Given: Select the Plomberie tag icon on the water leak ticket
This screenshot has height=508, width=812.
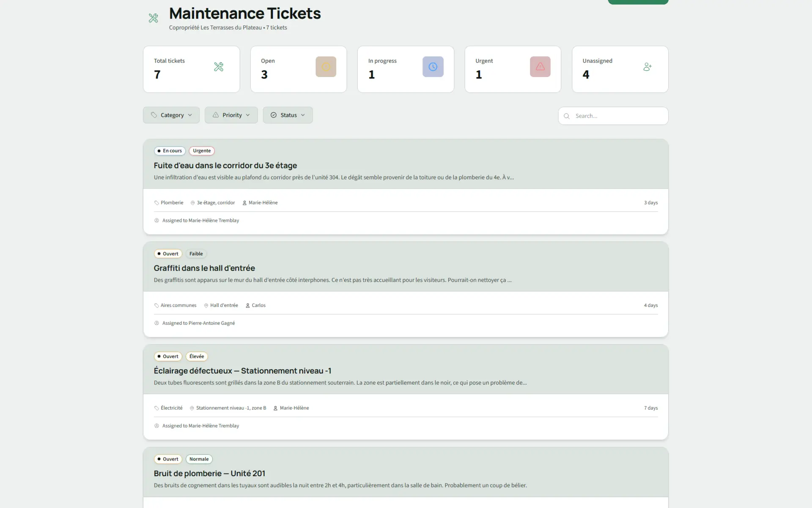Looking at the screenshot, I should (156, 202).
